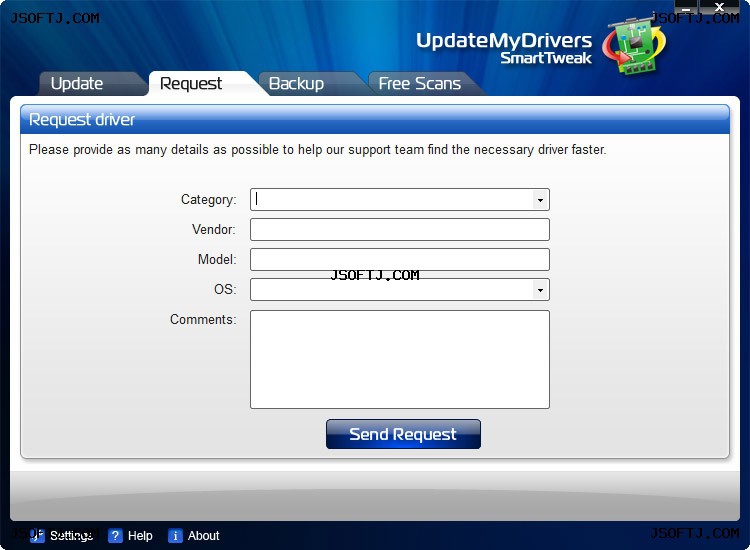The height and width of the screenshot is (550, 750).
Task: Open Settings via its bottom icon
Action: click(x=37, y=536)
